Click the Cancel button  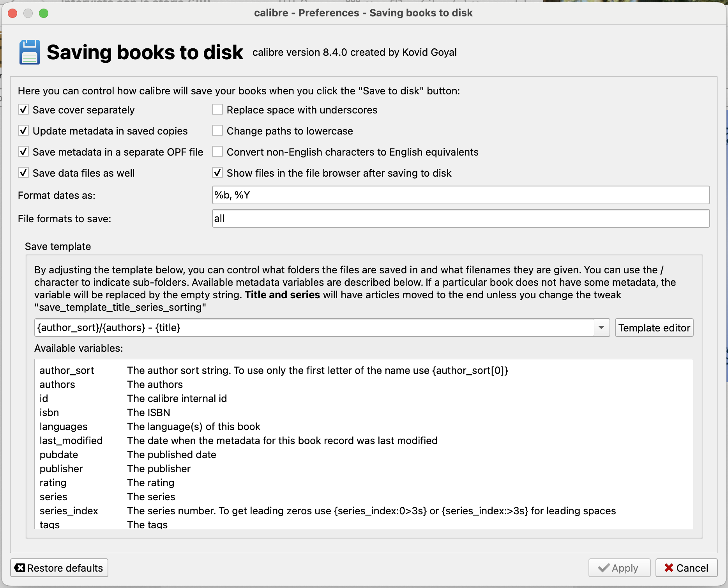(686, 568)
